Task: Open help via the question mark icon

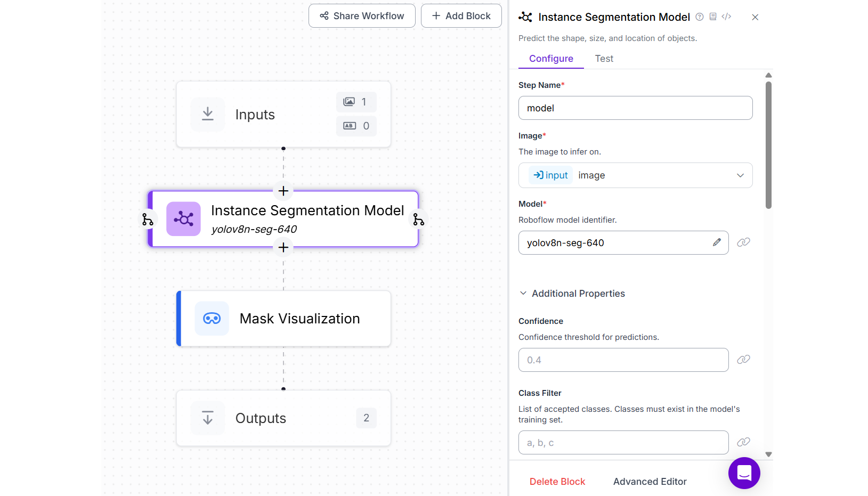Action: click(699, 17)
